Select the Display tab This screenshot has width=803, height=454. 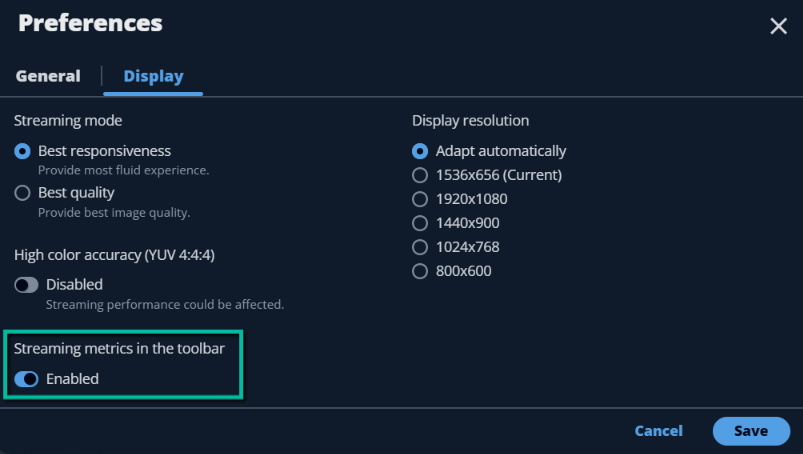point(153,76)
